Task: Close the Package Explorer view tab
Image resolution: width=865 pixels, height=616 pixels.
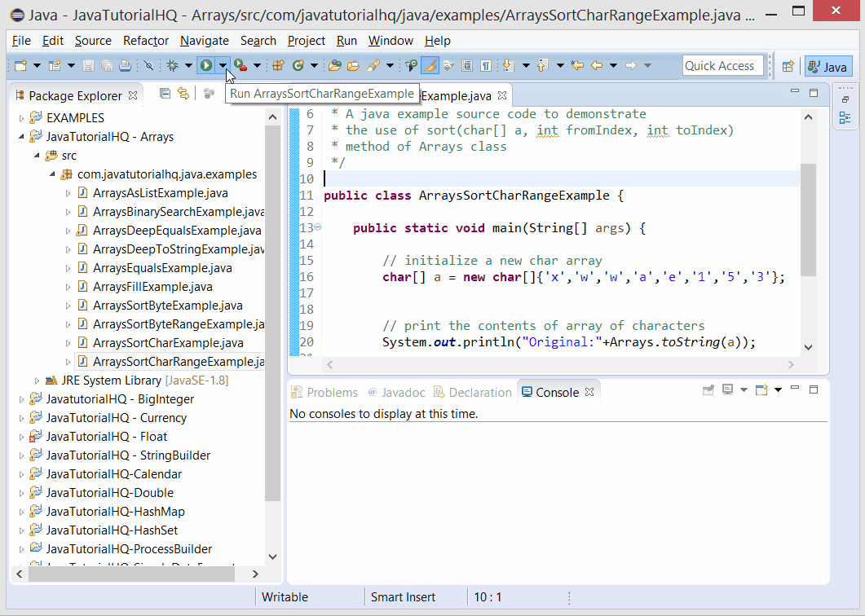Action: click(x=133, y=95)
